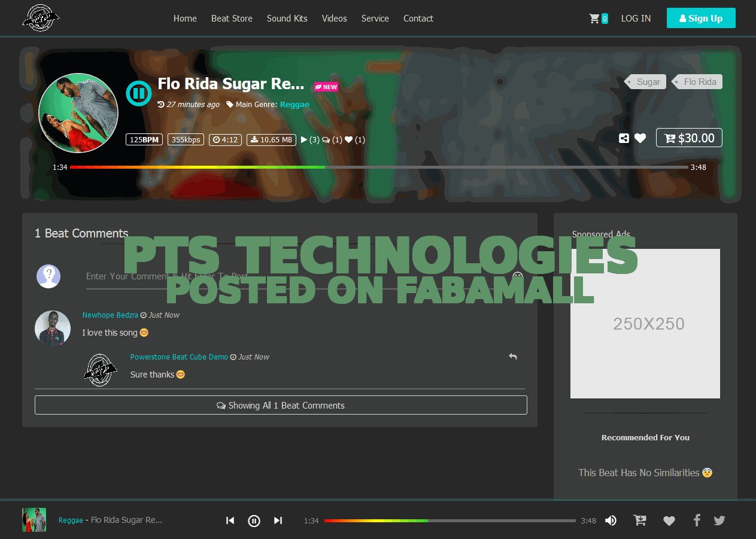Buy beat with $30.00 button
The image size is (756, 539).
(x=689, y=138)
